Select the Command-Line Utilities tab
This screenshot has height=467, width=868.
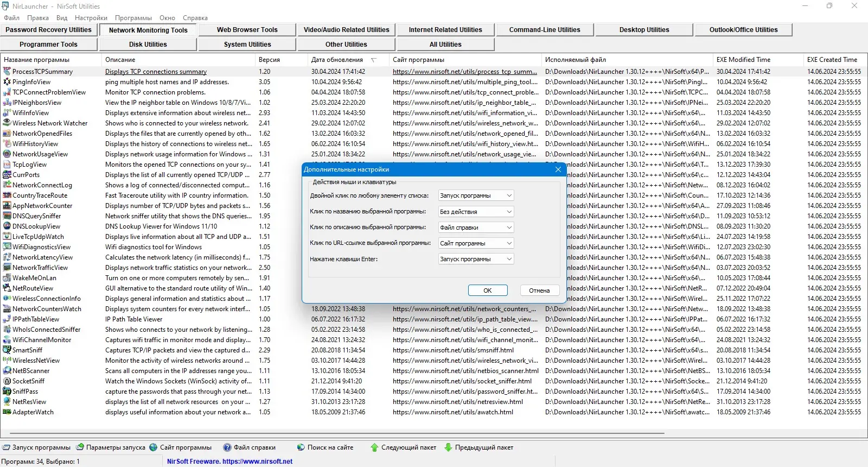(x=545, y=30)
